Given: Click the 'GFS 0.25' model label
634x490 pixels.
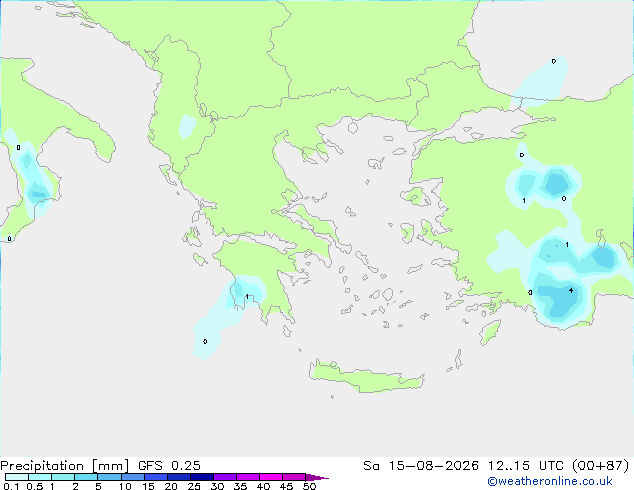Looking at the screenshot, I should (x=169, y=466).
